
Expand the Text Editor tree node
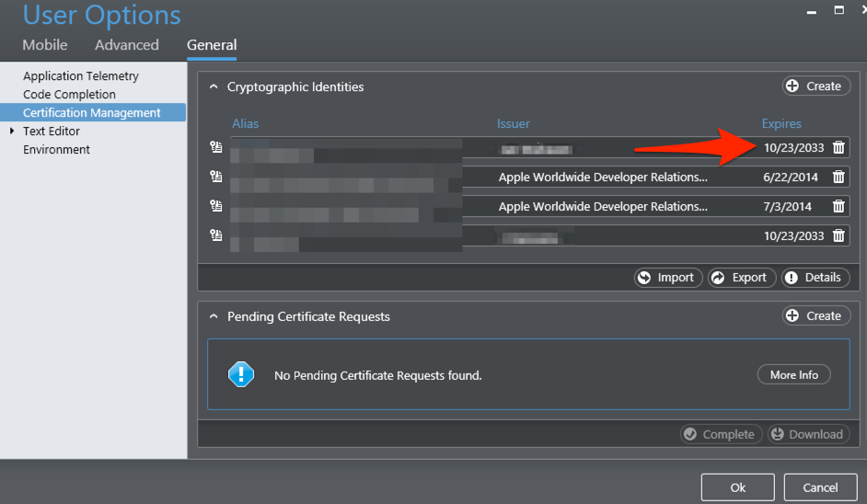pos(12,131)
